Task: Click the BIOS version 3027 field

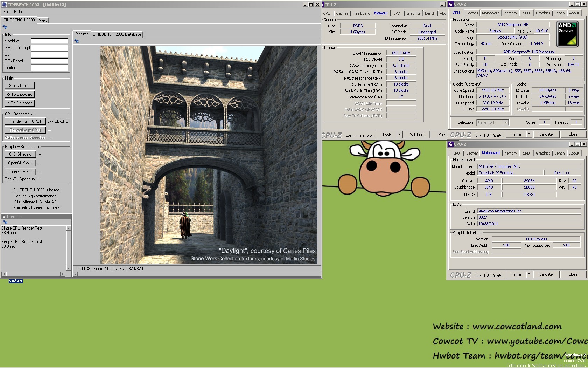Action: 529,217
